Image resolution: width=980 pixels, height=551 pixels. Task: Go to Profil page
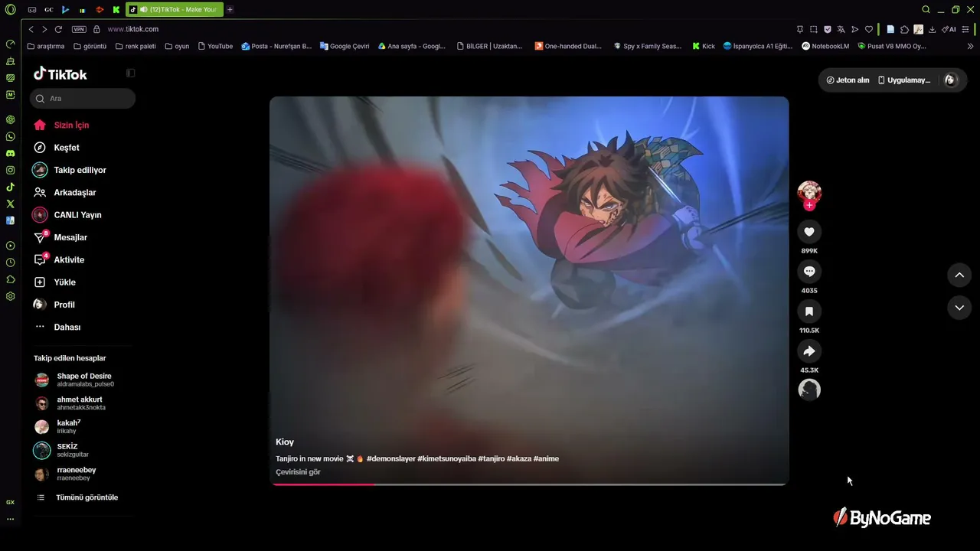[x=54, y=305]
